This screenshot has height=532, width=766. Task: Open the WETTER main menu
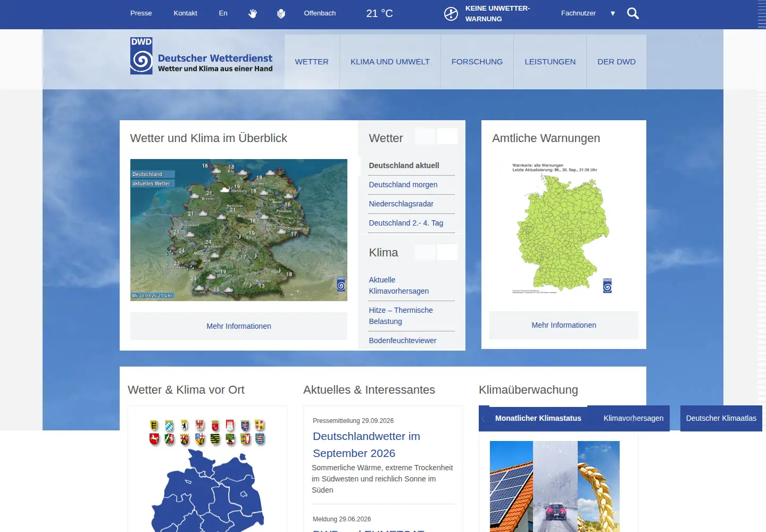(x=312, y=62)
